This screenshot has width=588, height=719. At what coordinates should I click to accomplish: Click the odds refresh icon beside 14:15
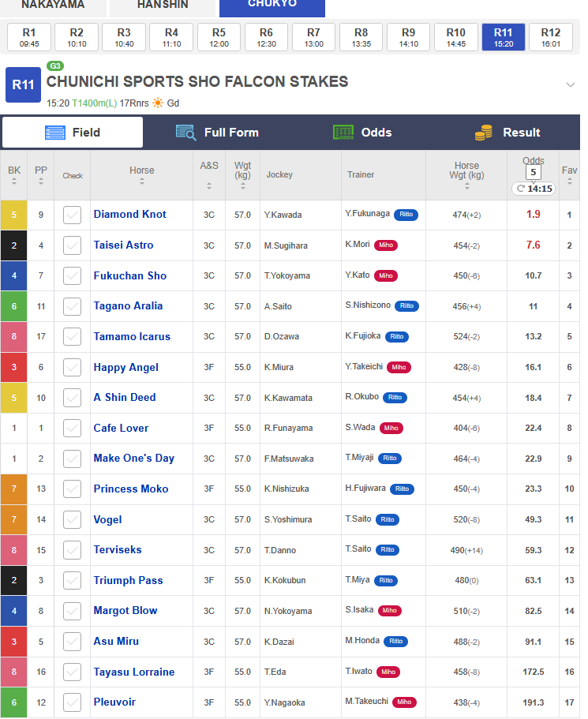(521, 189)
